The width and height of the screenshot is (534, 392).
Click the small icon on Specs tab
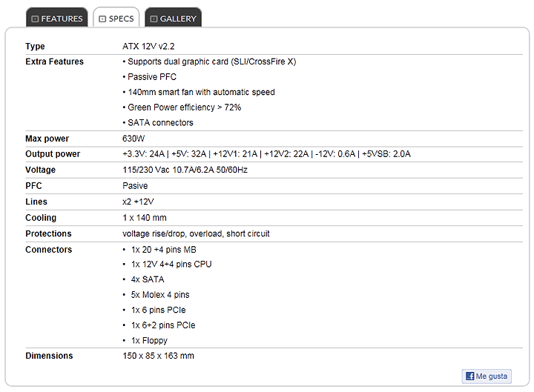pyautogui.click(x=102, y=19)
